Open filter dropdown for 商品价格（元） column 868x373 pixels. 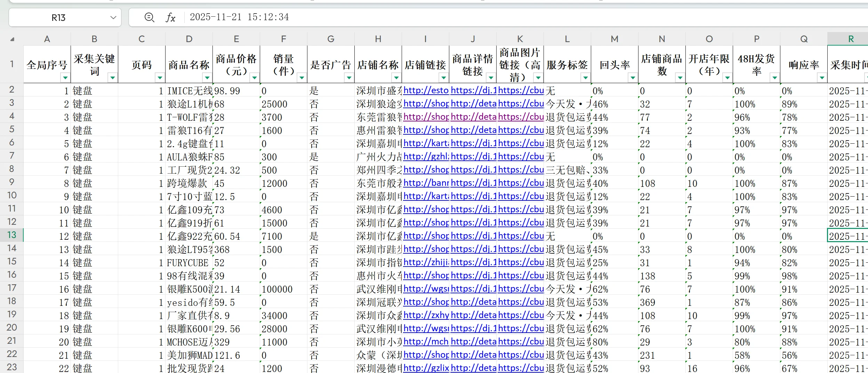254,78
